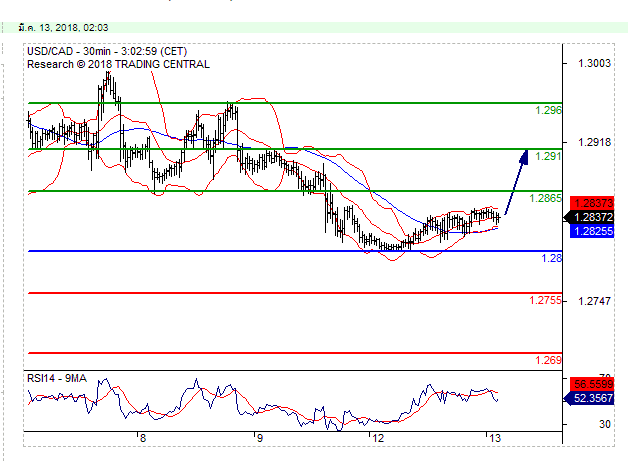The height and width of the screenshot is (461, 628).
Task: Click the date axis label 8
Action: pyautogui.click(x=143, y=438)
